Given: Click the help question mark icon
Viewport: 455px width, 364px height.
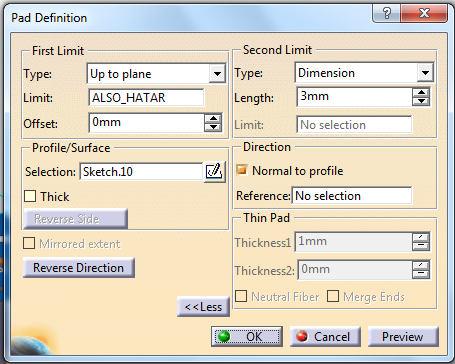Looking at the screenshot, I should pyautogui.click(x=386, y=14).
